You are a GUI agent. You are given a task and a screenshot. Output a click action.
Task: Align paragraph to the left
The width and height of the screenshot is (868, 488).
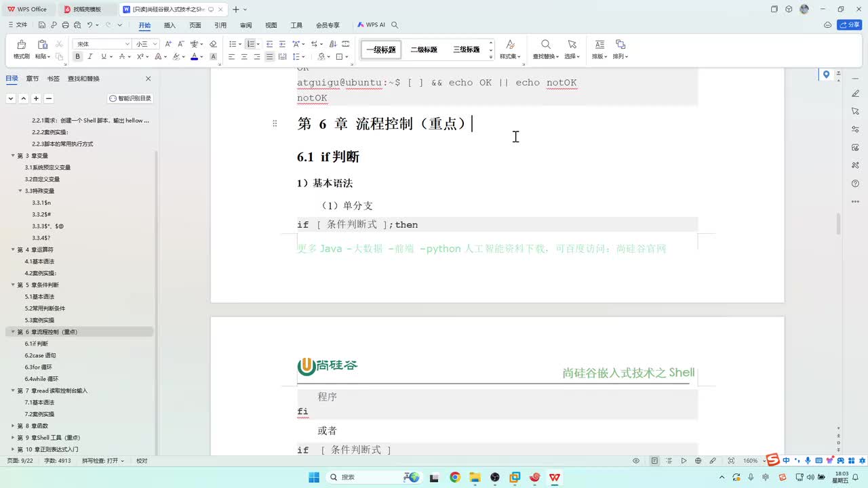pyautogui.click(x=231, y=57)
